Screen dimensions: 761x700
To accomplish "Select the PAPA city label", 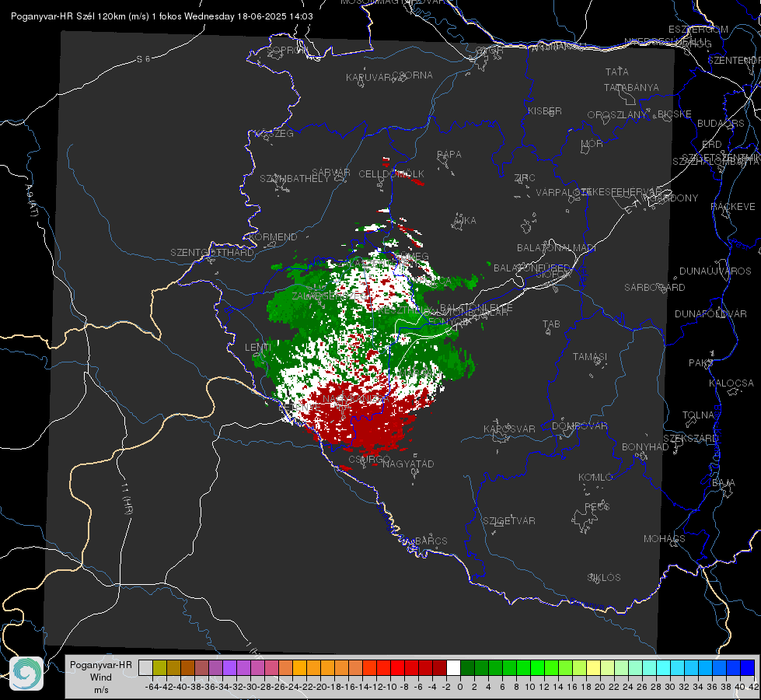I will pos(449,154).
